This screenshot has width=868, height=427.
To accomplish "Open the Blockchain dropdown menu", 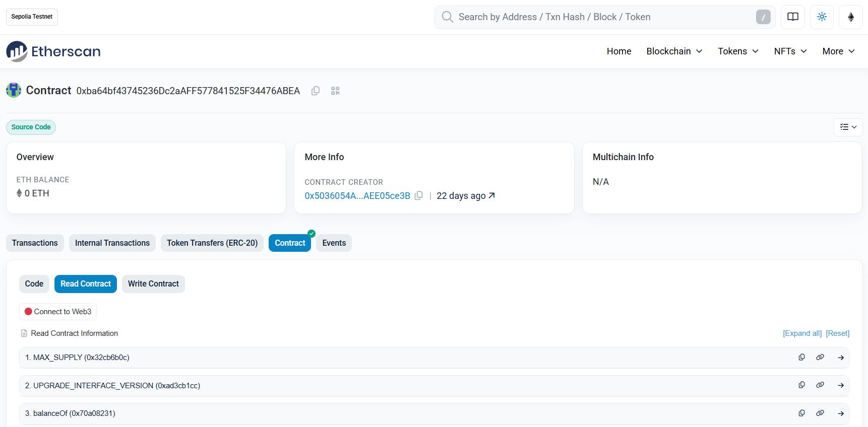I will [674, 51].
